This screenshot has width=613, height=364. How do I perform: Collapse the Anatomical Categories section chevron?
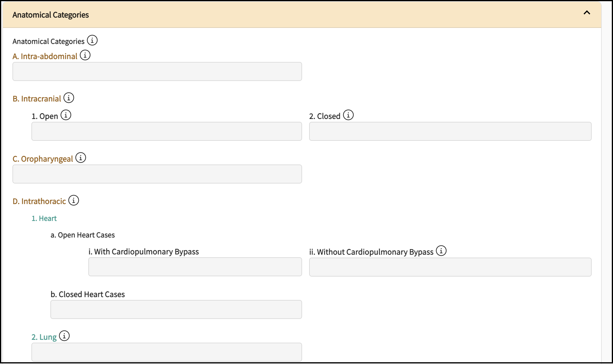click(587, 13)
